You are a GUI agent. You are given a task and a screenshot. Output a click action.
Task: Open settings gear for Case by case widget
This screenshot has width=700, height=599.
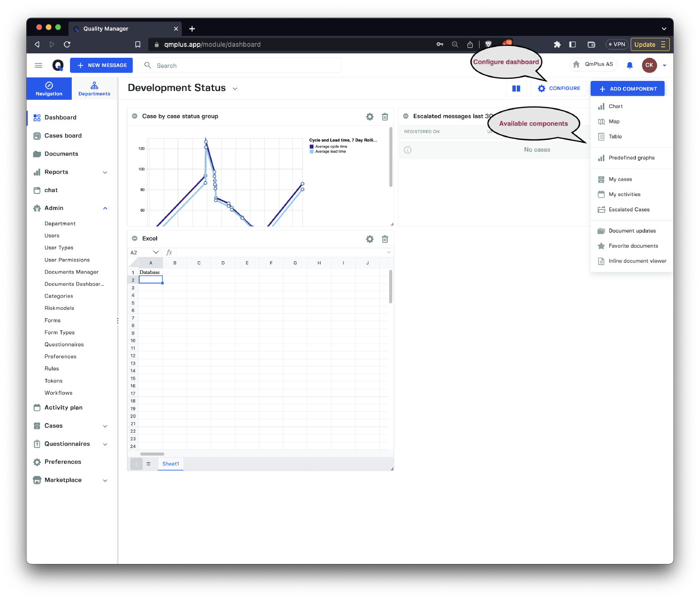(x=370, y=117)
